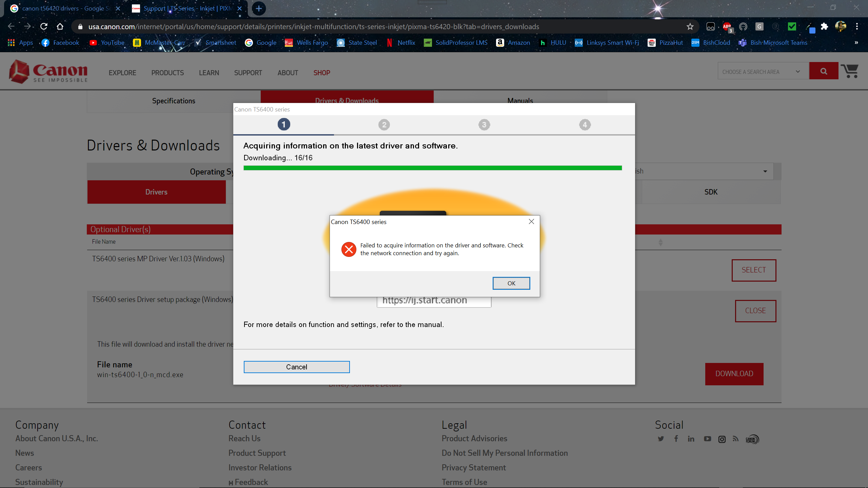Click the red search magnifier icon
Viewport: 868px width, 488px height.
click(824, 71)
